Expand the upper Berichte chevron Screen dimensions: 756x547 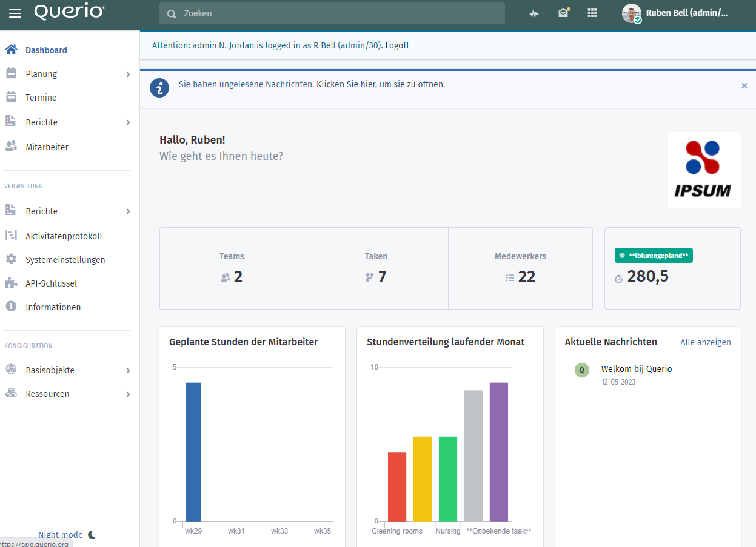coord(128,122)
